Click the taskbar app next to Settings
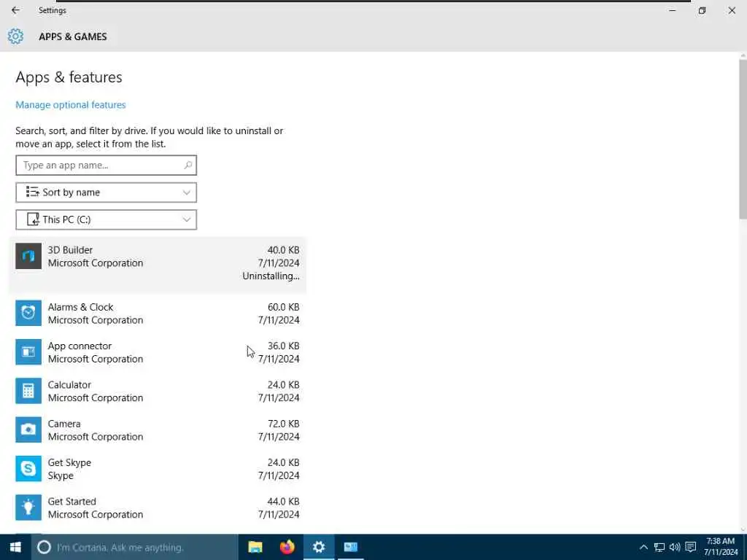The image size is (747, 560). 351,547
